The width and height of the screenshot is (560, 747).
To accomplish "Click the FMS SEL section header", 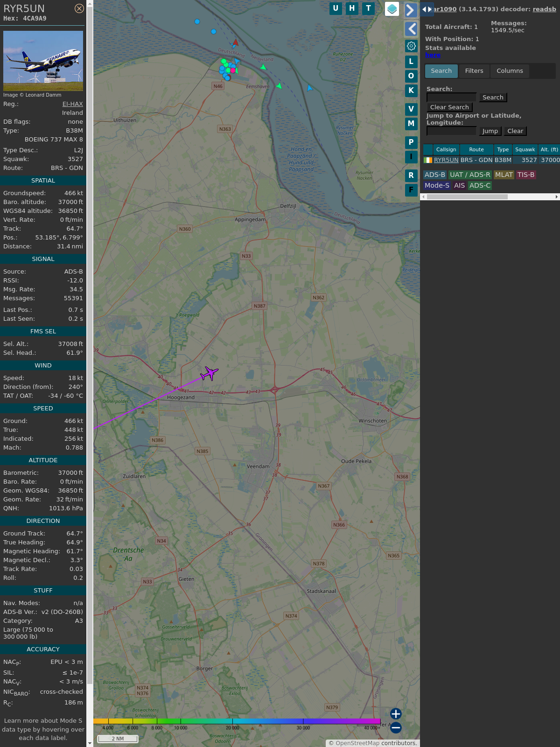I will tap(43, 331).
